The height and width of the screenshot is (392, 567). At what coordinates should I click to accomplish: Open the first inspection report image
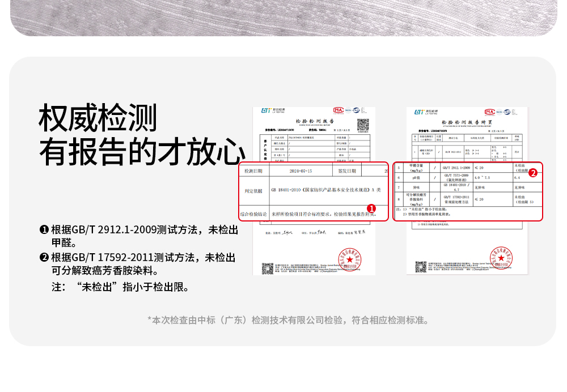[x=314, y=191]
